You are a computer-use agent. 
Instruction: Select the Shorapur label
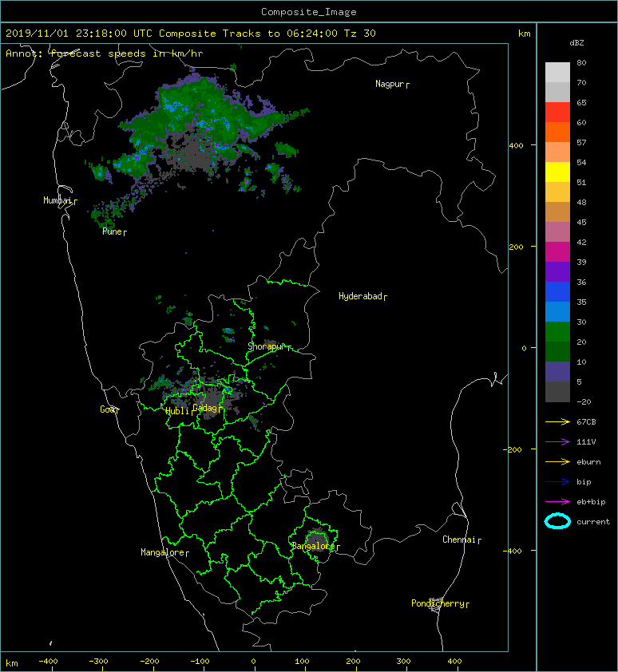click(269, 346)
